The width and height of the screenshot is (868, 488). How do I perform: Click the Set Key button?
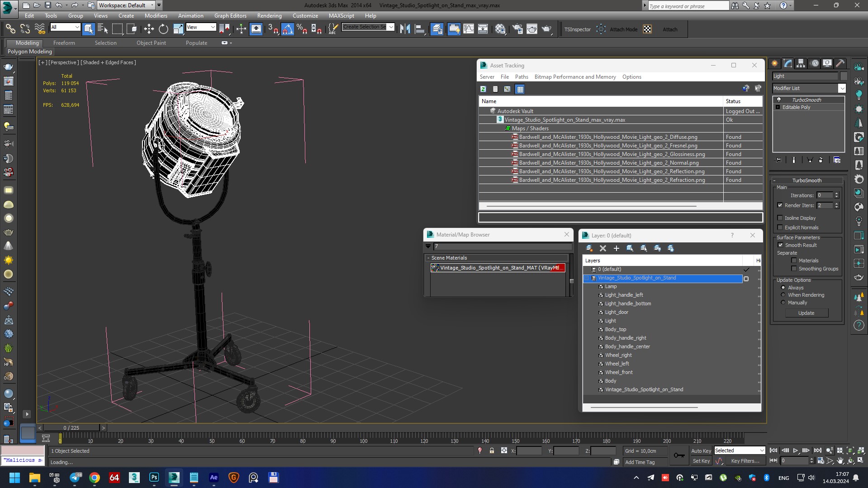[x=701, y=461]
